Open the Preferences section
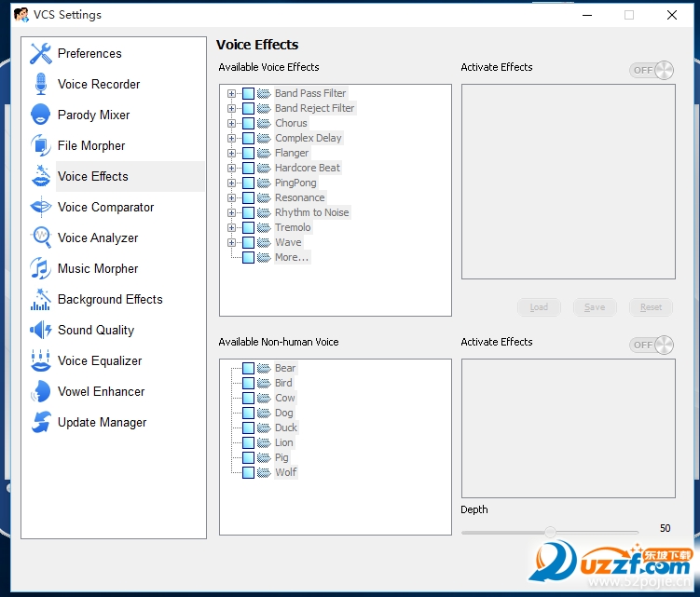 89,53
